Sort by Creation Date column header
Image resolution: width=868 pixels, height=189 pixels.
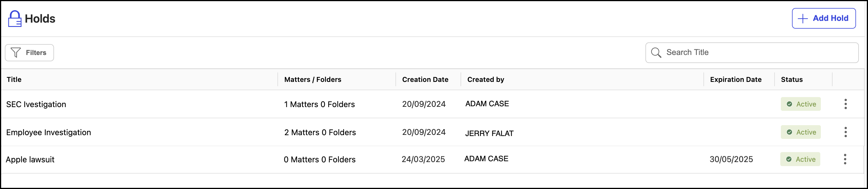click(425, 80)
